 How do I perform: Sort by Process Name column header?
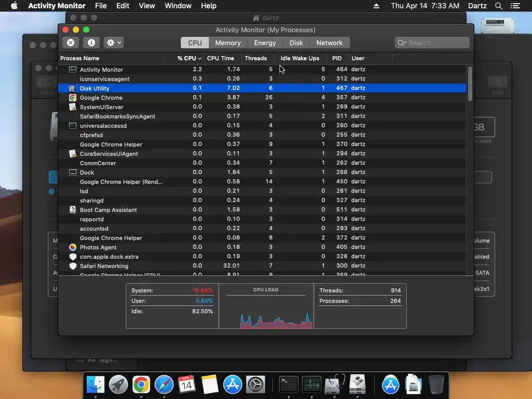coord(111,58)
